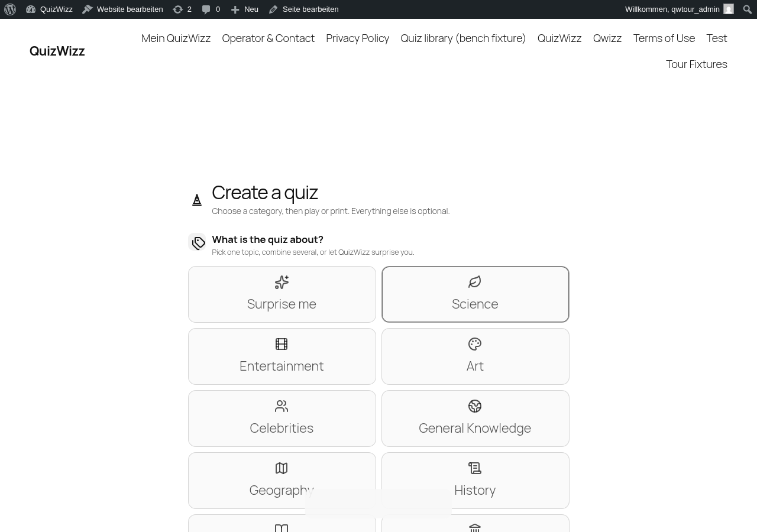Open the Neu (new content) menu
This screenshot has width=757, height=532.
pos(244,9)
